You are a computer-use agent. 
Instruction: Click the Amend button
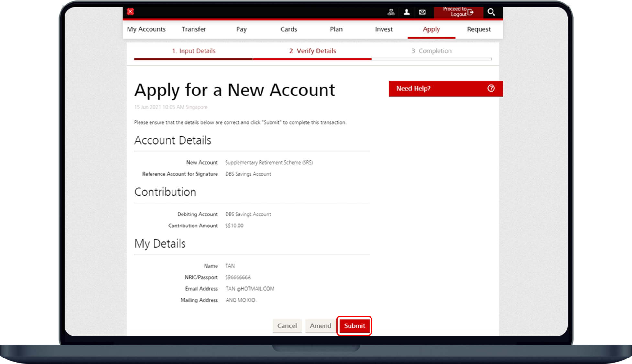coord(320,326)
